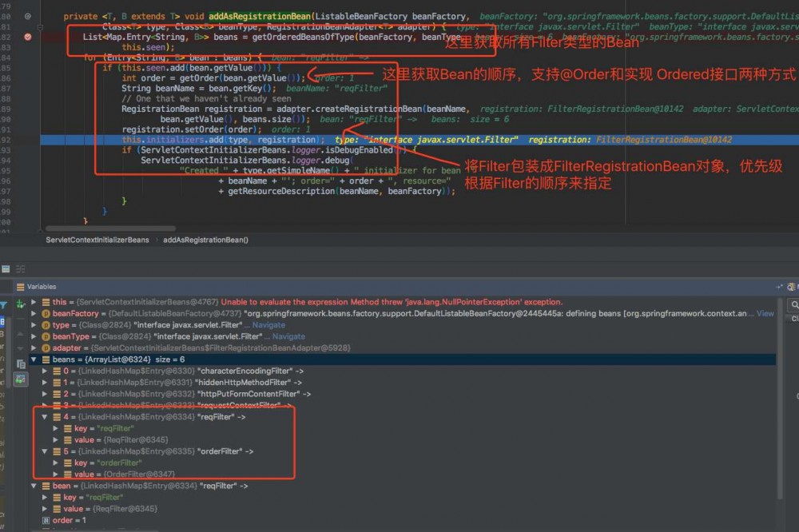This screenshot has height=532, width=799.
Task: Click the copy stack frame icon in left sidebar
Action: coord(19,363)
